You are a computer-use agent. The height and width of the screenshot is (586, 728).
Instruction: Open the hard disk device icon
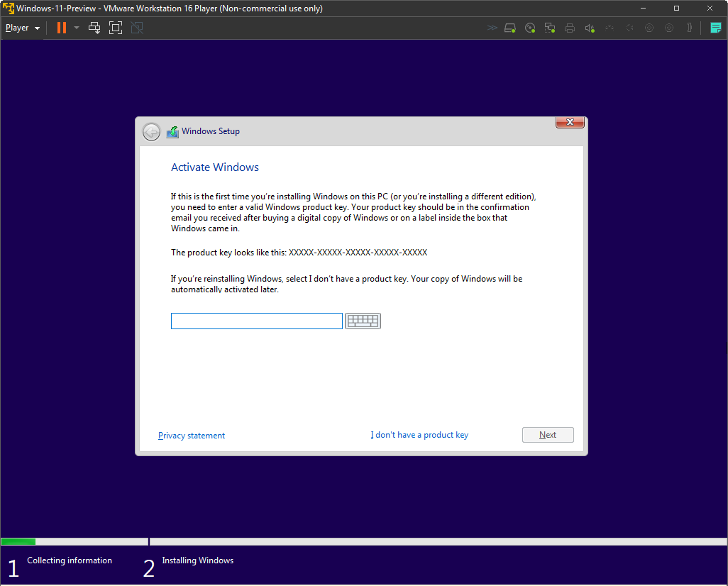click(x=509, y=28)
